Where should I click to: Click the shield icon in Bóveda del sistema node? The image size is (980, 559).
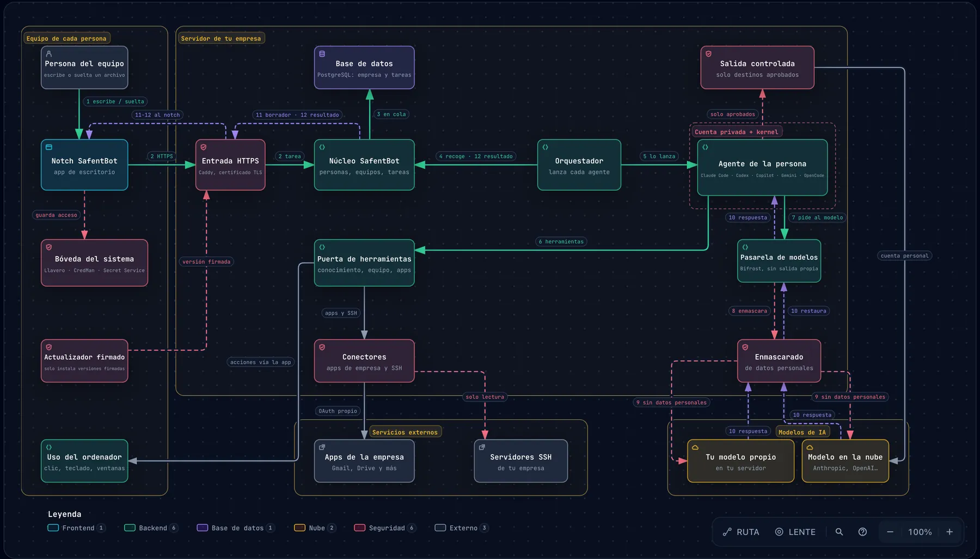(x=49, y=247)
